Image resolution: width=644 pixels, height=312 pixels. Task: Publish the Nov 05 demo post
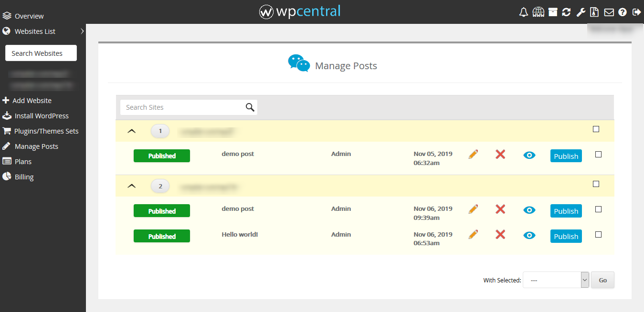(566, 156)
